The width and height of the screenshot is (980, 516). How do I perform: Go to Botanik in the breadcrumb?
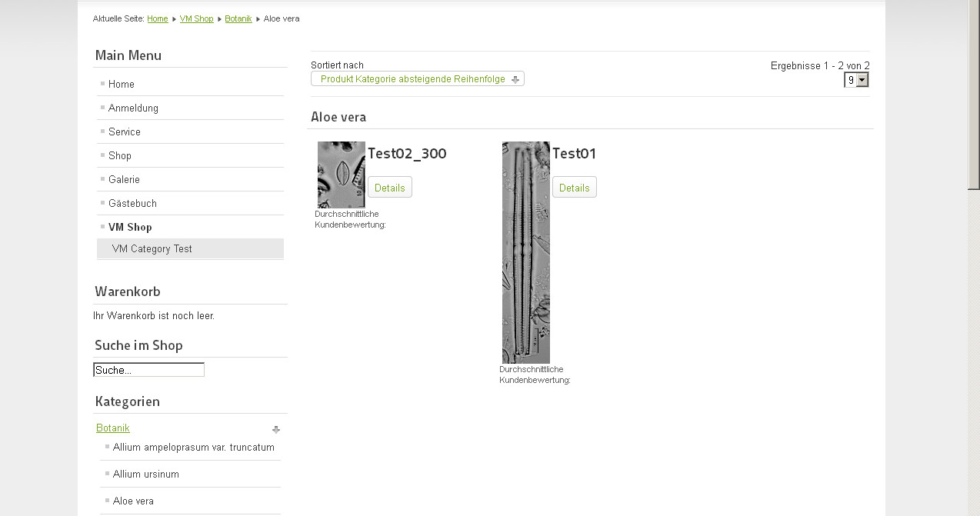(238, 18)
